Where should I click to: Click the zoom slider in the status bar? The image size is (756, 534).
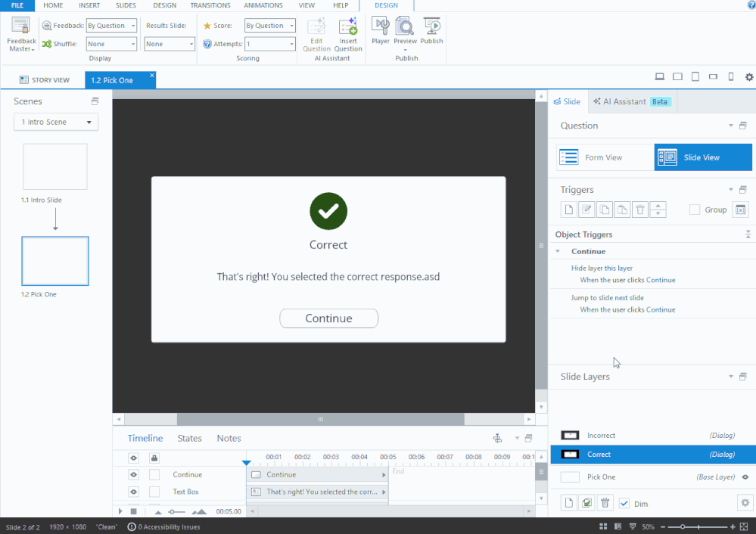point(683,526)
